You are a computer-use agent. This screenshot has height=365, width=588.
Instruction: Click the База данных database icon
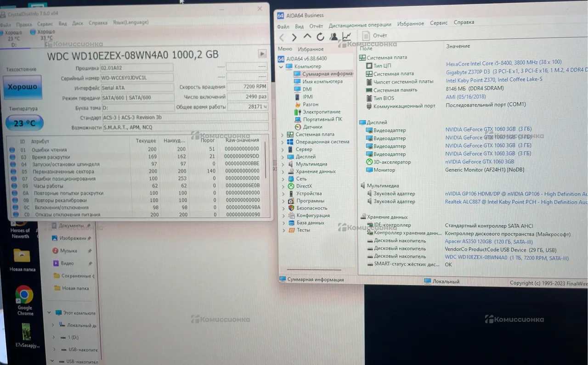coord(291,223)
